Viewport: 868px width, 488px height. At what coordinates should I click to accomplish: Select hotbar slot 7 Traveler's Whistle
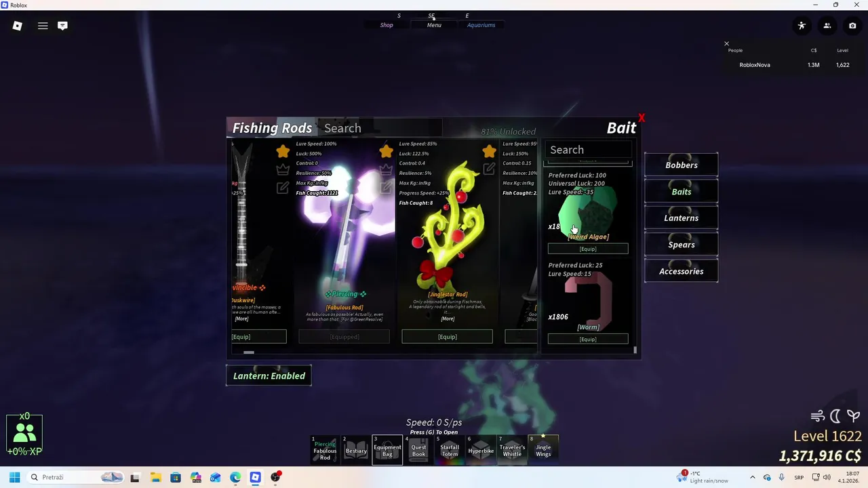pyautogui.click(x=512, y=450)
